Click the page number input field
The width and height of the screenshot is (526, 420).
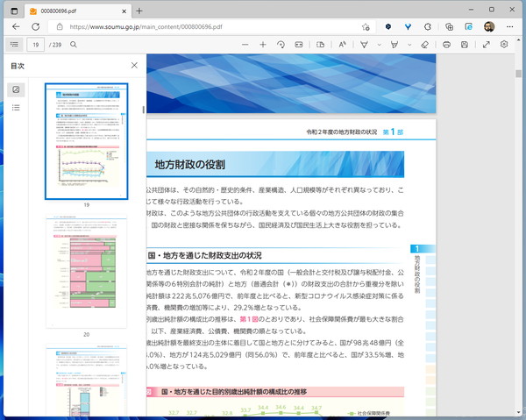point(37,44)
